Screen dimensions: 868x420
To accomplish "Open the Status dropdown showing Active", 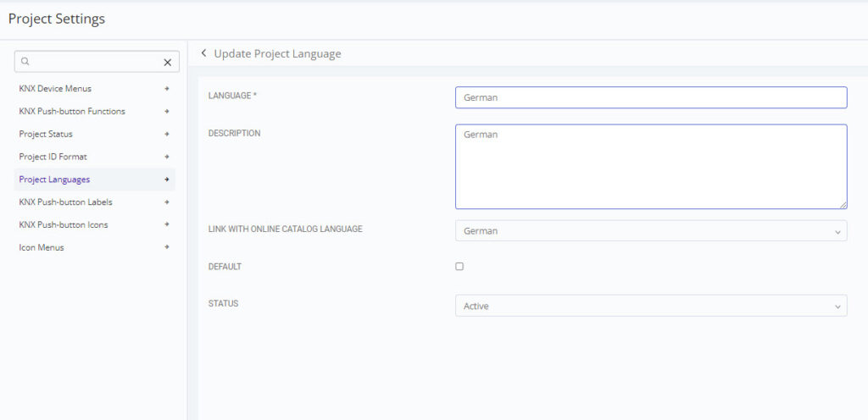I will [x=651, y=306].
